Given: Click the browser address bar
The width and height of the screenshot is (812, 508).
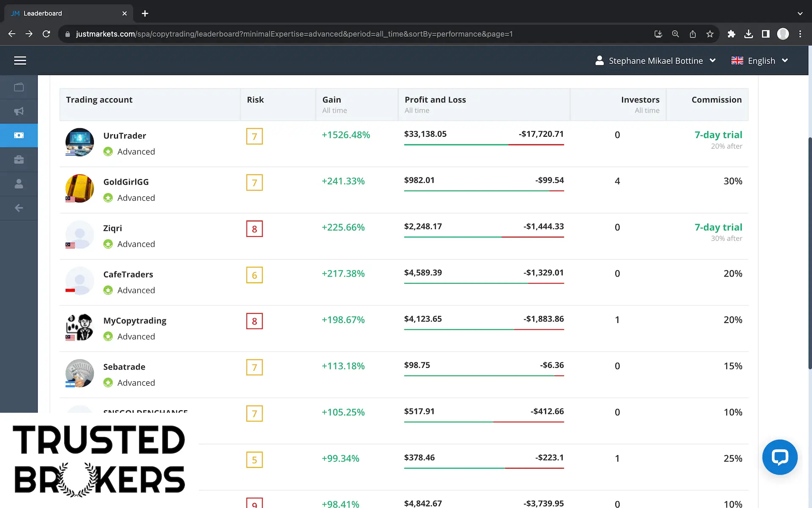Looking at the screenshot, I should pyautogui.click(x=294, y=34).
